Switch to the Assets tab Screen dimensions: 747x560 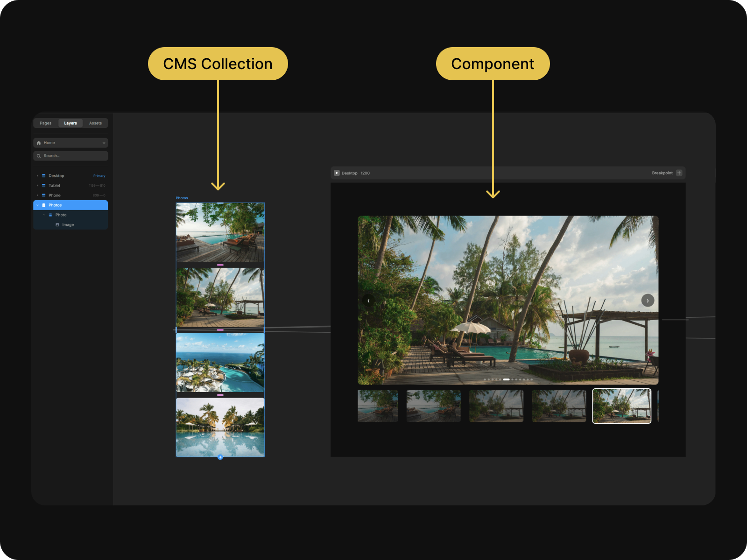point(95,123)
